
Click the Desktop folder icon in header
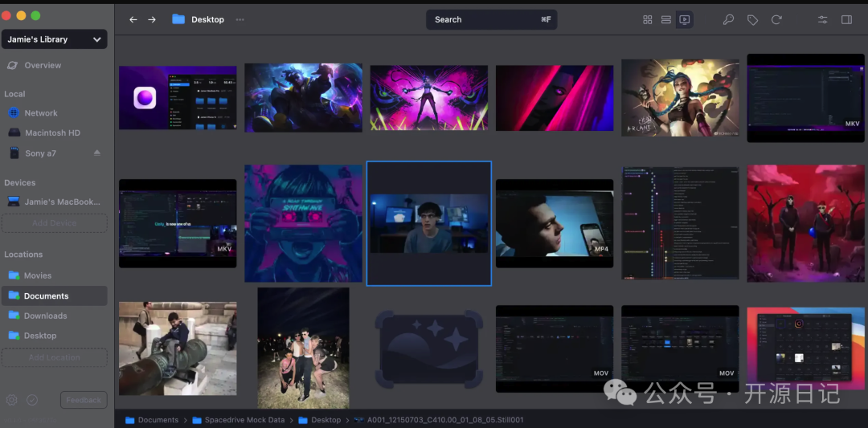(x=178, y=19)
